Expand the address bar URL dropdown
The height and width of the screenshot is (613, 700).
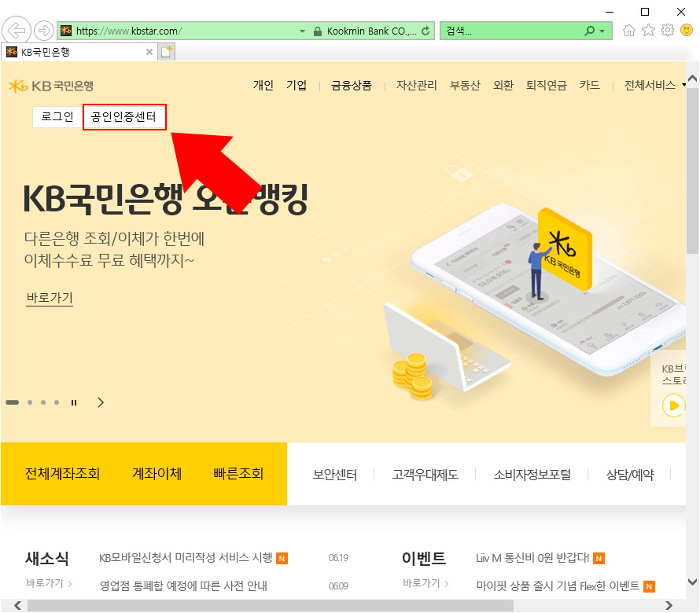(302, 31)
